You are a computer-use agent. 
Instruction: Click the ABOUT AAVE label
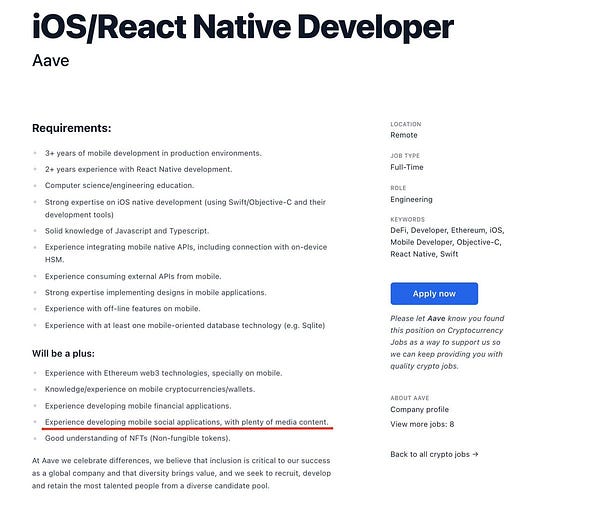point(409,398)
